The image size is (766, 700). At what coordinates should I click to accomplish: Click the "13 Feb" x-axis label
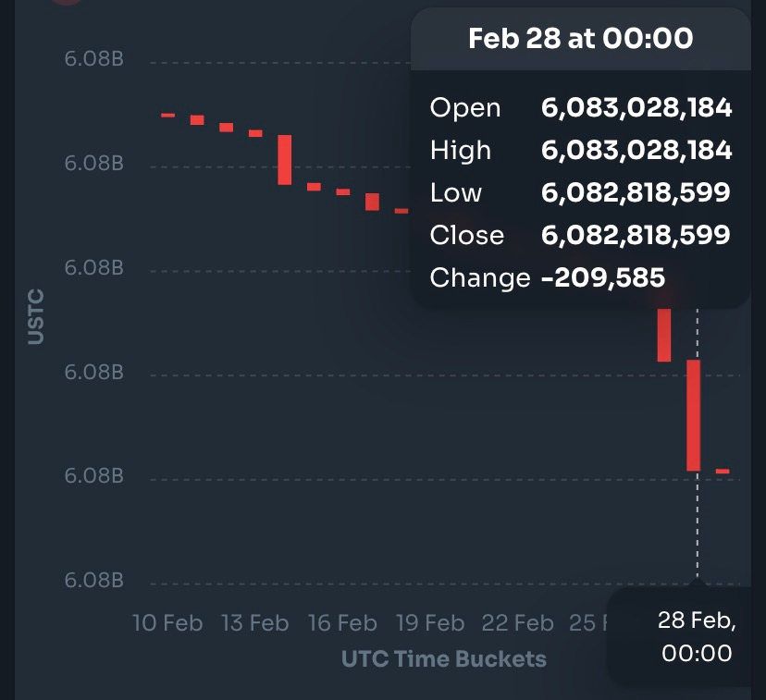point(254,622)
